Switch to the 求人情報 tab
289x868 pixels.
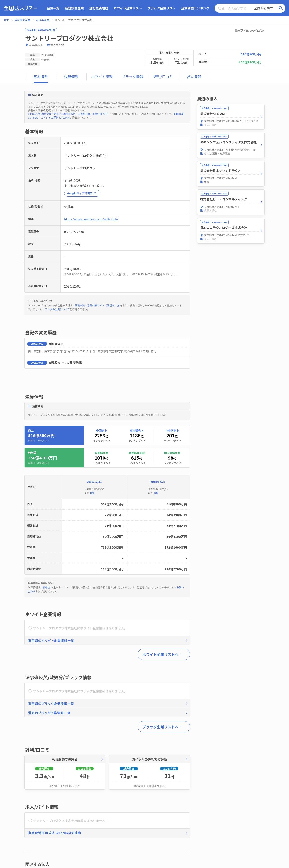click(194, 77)
